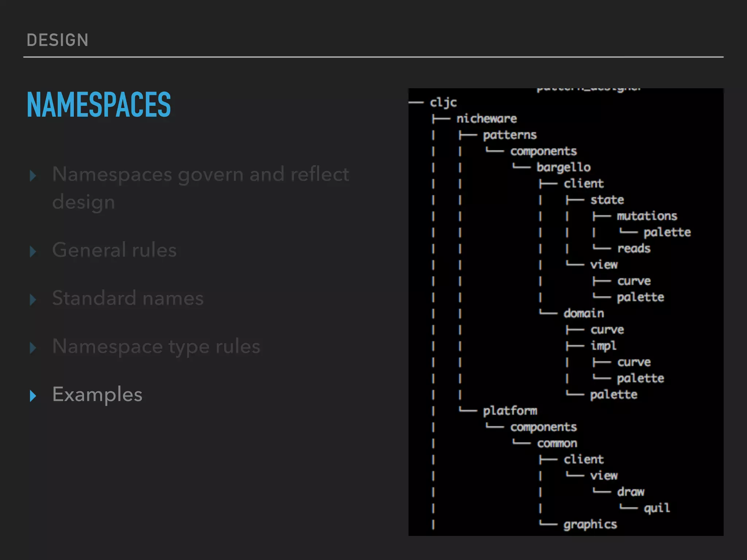Click the 'General rules' bullet text
The width and height of the screenshot is (747, 560).
click(x=115, y=250)
